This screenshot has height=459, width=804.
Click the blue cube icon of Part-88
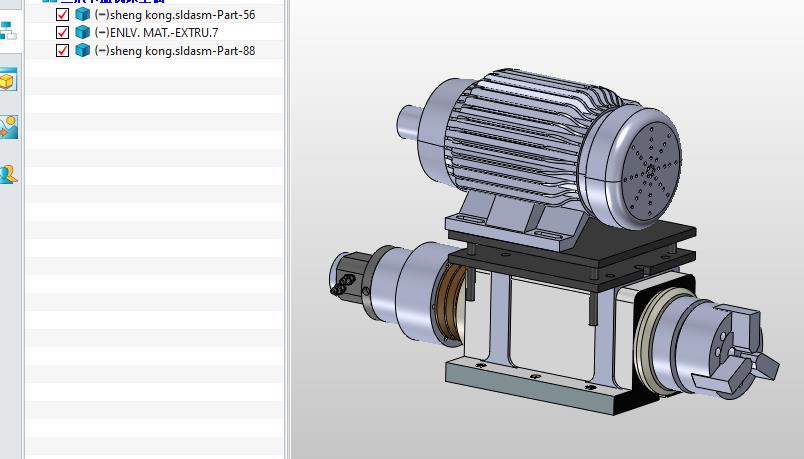(x=83, y=50)
